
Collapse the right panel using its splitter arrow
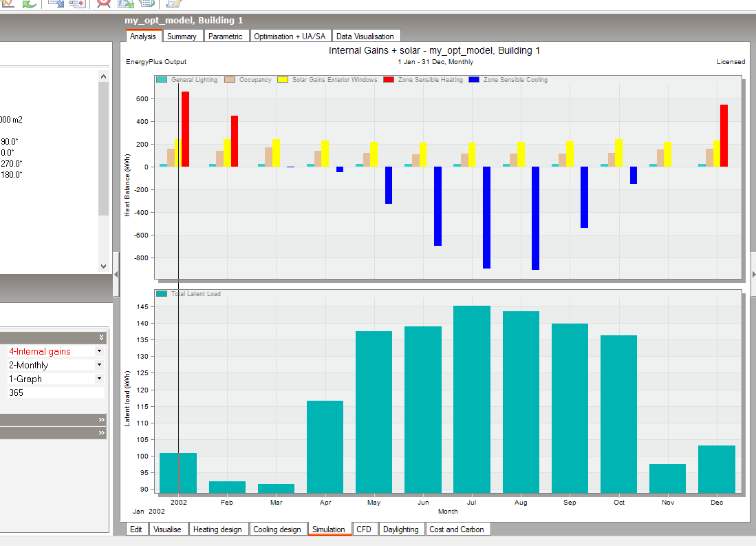pyautogui.click(x=753, y=274)
